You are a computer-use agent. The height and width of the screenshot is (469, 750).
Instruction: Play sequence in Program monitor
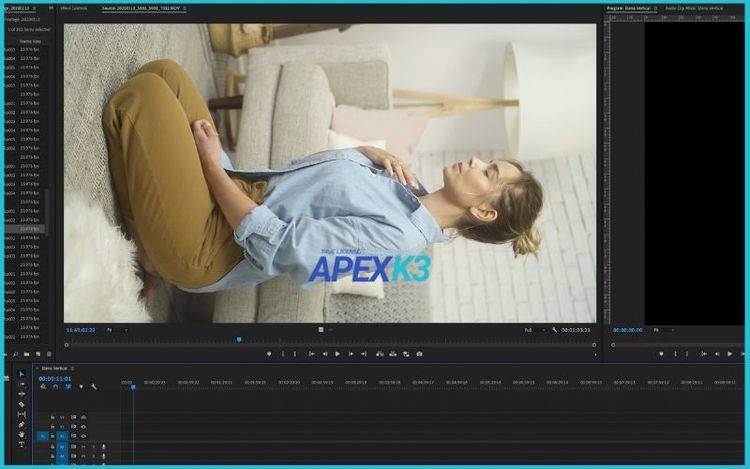pyautogui.click(x=730, y=354)
